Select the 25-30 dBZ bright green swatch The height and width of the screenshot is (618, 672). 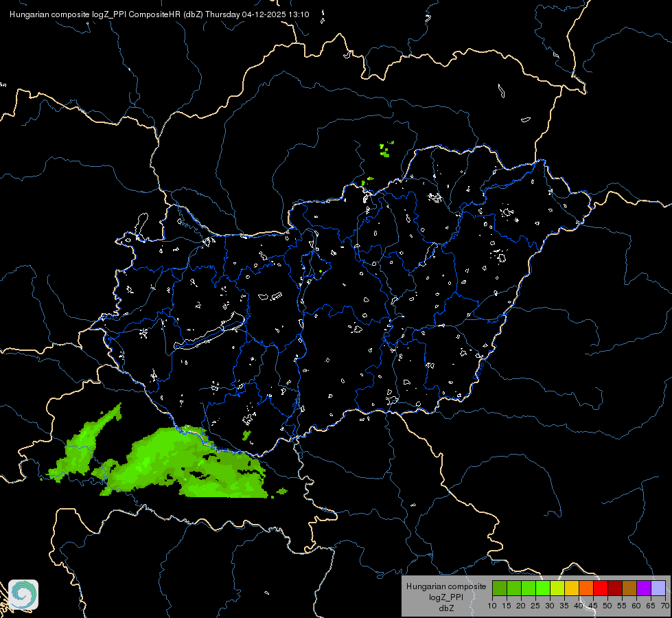pyautogui.click(x=543, y=588)
